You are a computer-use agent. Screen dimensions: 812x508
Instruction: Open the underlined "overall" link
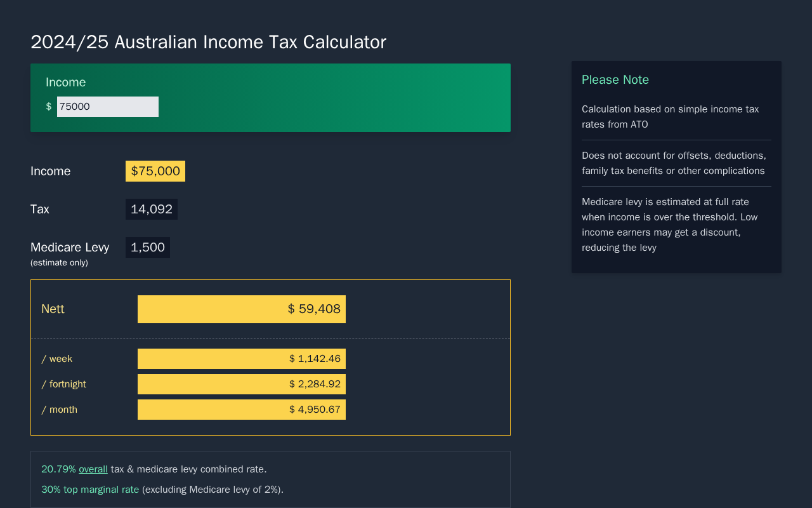click(x=93, y=469)
